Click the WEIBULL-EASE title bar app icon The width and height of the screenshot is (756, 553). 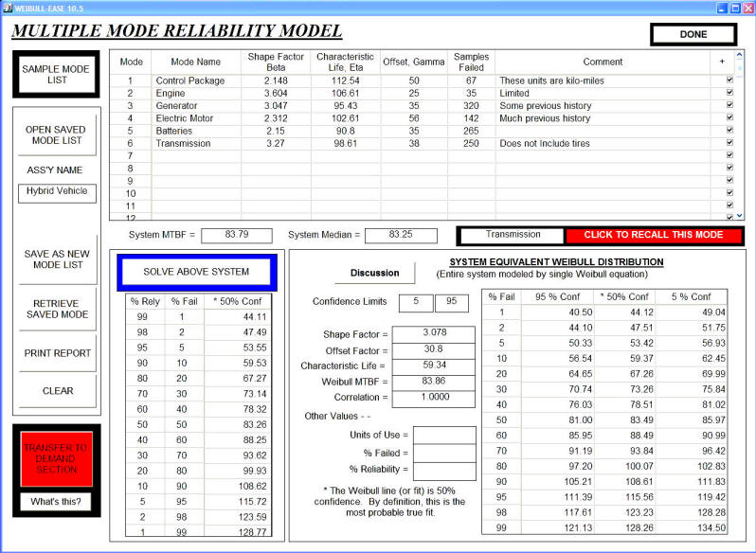click(x=8, y=8)
